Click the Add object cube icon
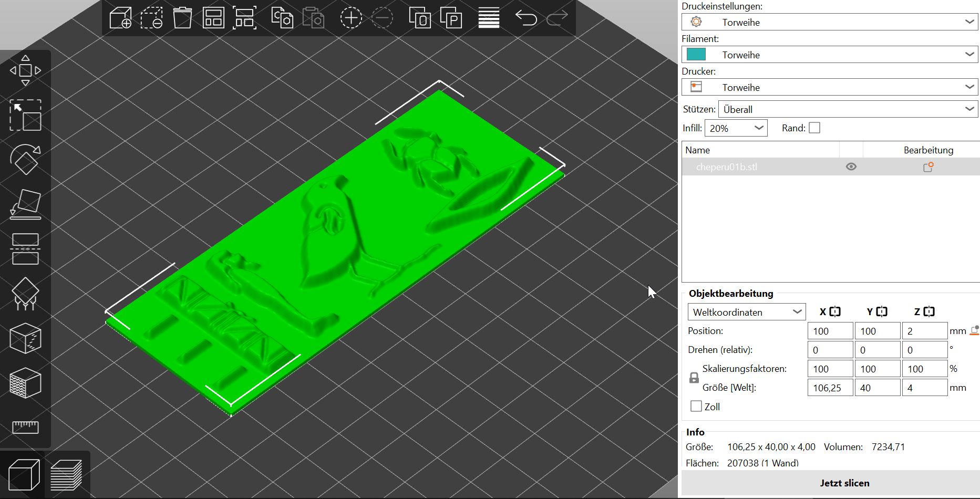Screen dimensions: 980x499 point(120,18)
